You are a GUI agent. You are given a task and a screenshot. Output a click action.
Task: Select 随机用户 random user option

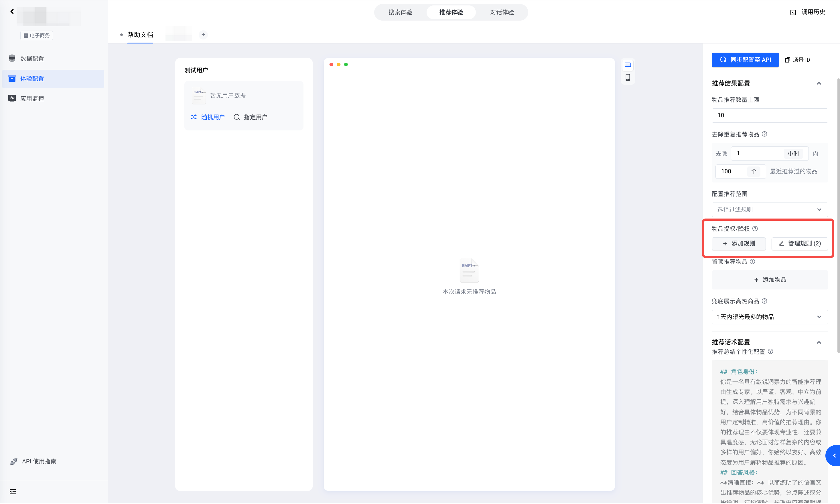pos(208,117)
